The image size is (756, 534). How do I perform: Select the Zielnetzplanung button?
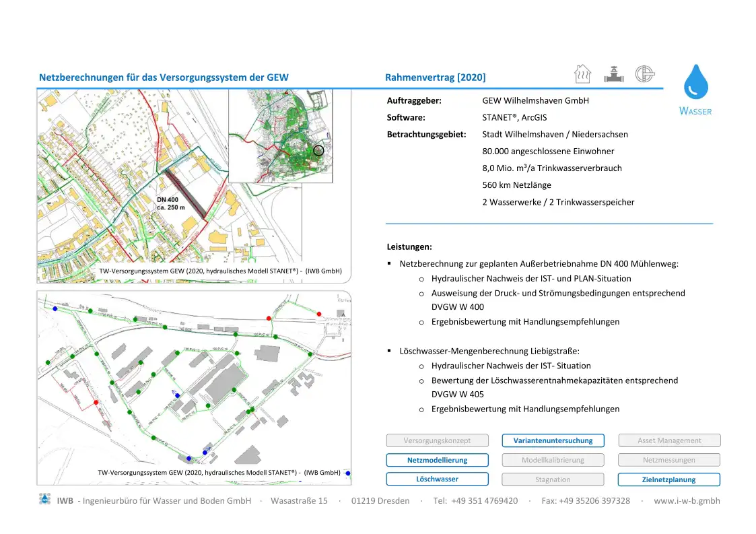pyautogui.click(x=669, y=479)
